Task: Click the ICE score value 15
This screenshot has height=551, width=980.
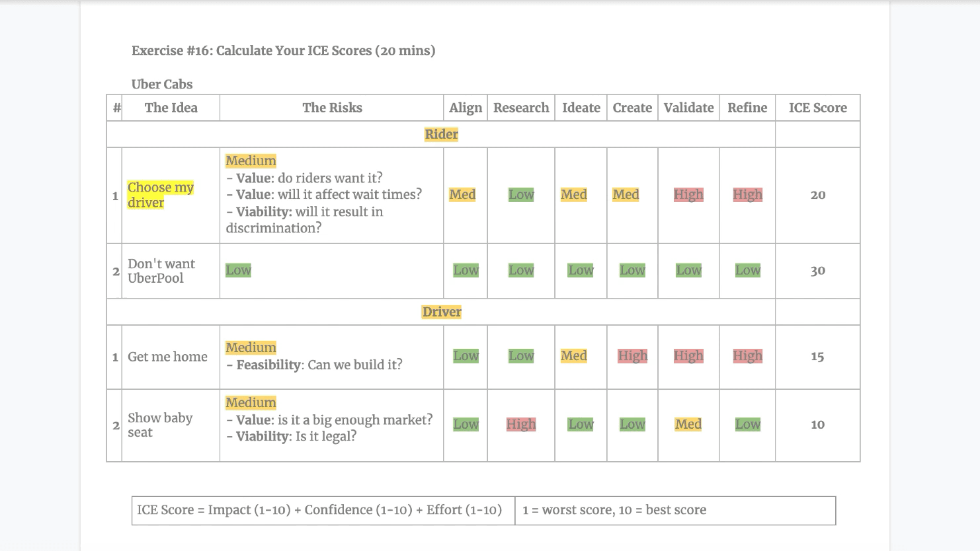Action: coord(817,357)
